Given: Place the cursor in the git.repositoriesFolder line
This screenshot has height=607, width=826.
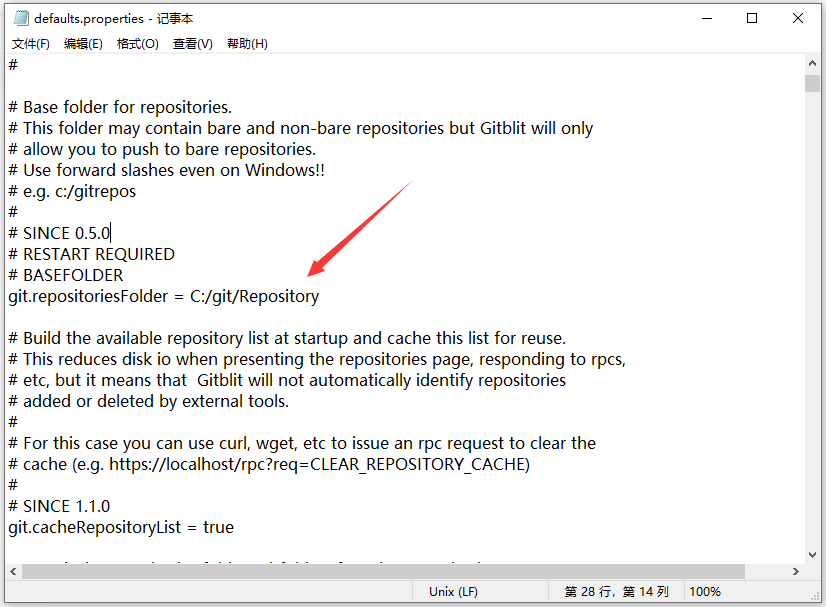Looking at the screenshot, I should tap(163, 297).
